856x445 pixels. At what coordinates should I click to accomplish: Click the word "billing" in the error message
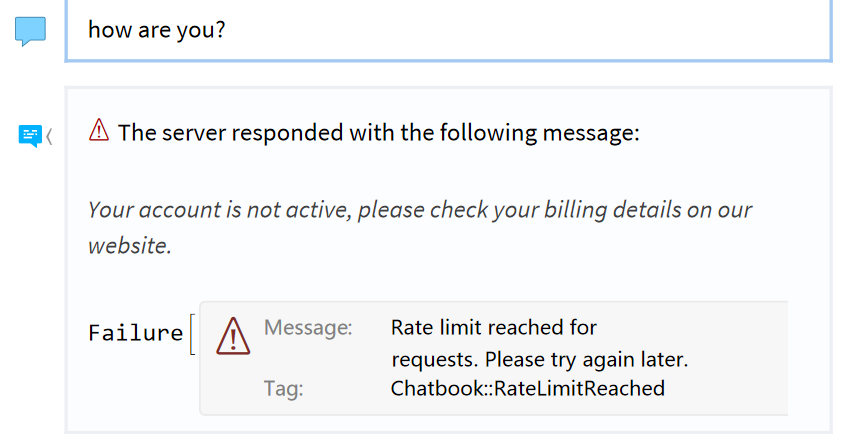575,210
